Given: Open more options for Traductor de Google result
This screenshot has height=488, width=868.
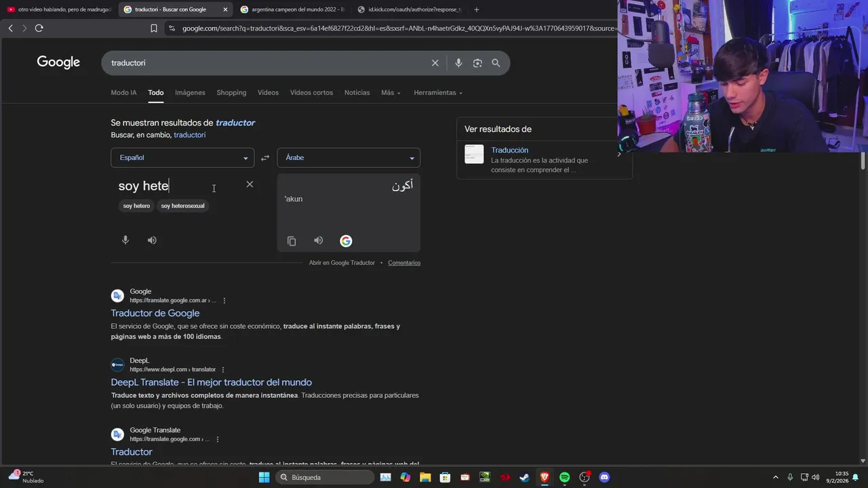Looking at the screenshot, I should (224, 300).
